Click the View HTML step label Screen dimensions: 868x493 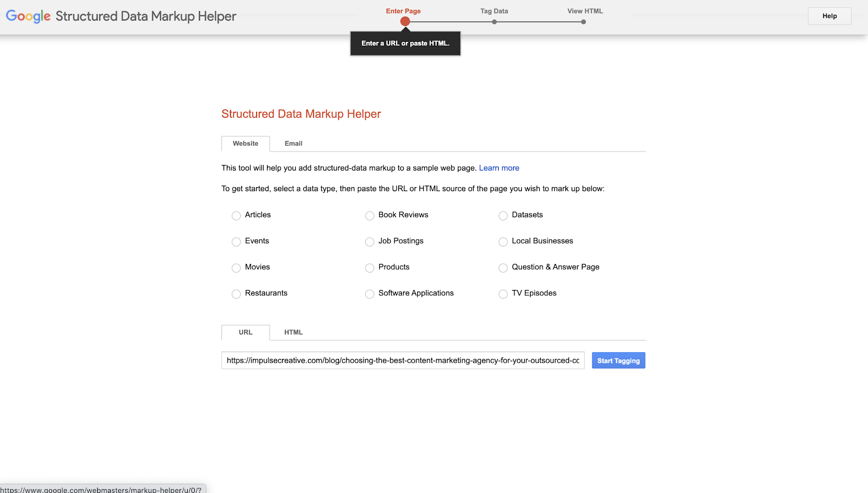pyautogui.click(x=585, y=11)
